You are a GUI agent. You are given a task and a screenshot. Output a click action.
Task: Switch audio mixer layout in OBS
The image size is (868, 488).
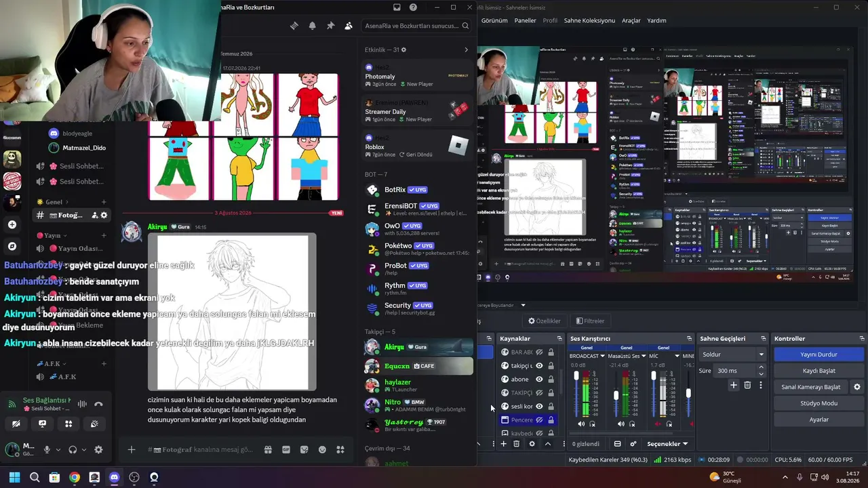[x=617, y=444]
